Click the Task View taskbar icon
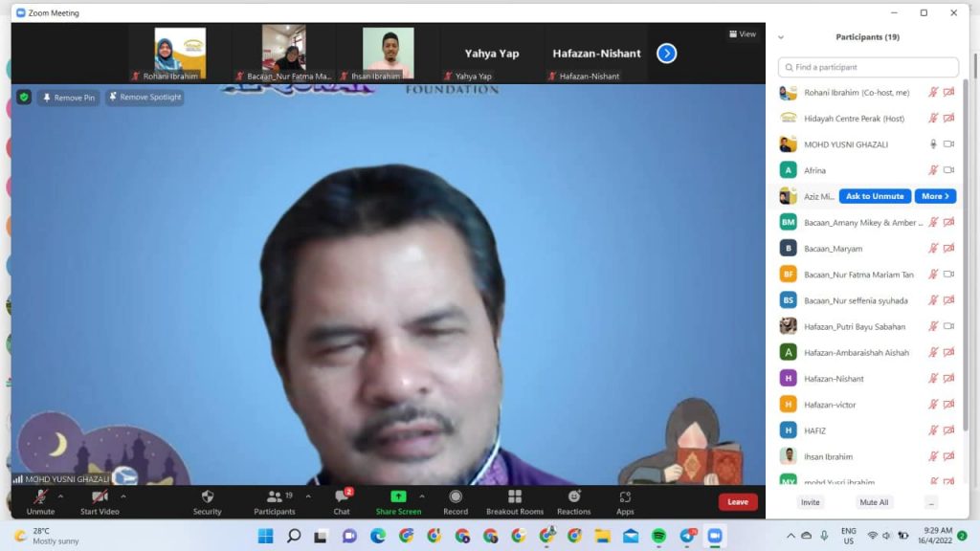 (x=321, y=536)
